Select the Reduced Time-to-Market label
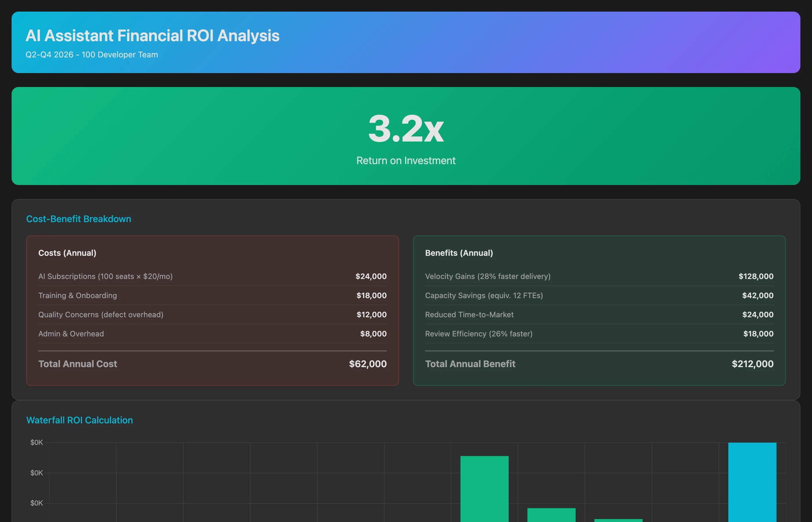The height and width of the screenshot is (522, 812). click(470, 315)
